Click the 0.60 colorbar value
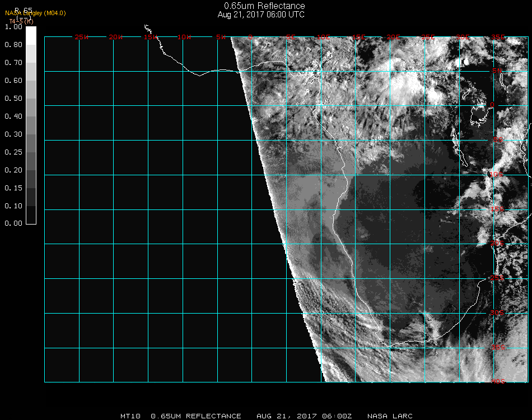Viewport: 532px width, 420px height. point(13,81)
